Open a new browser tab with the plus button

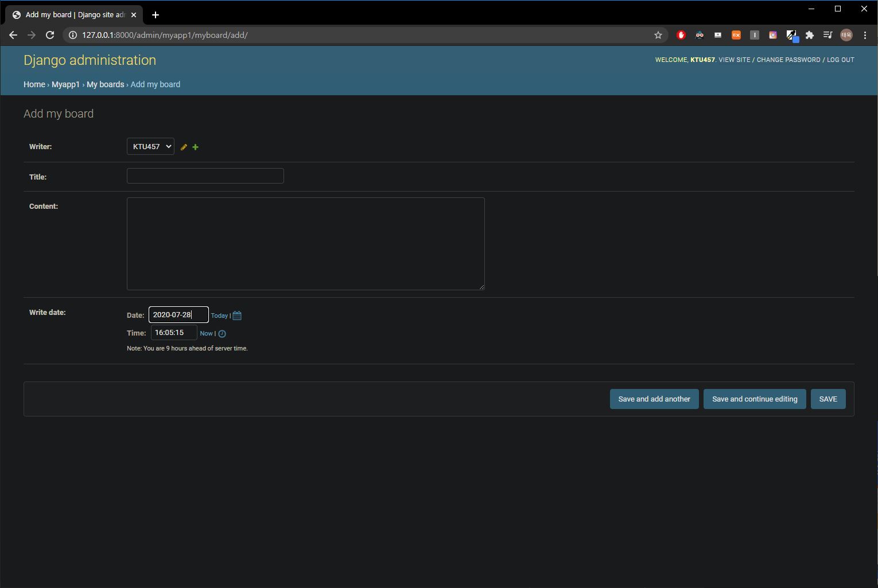(x=155, y=15)
